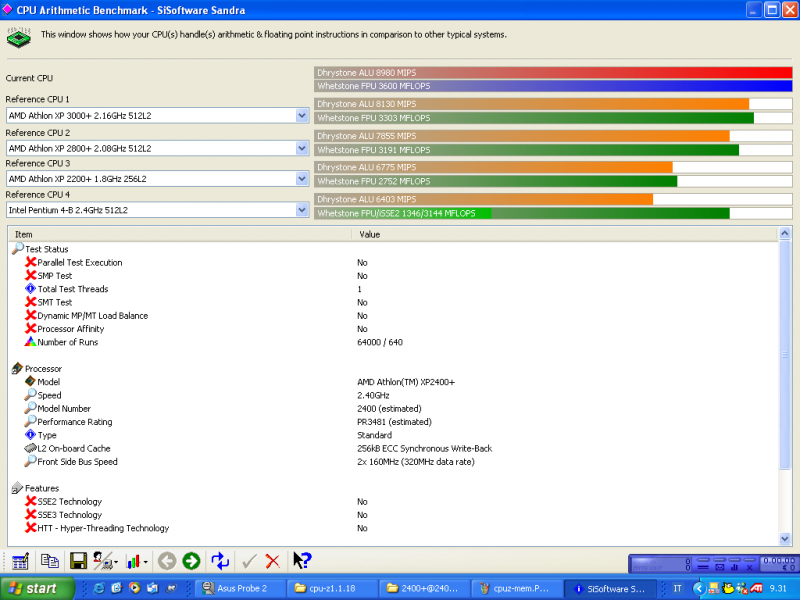Click the vertical scrollbar thumb of the results list
This screenshot has width=800, height=600.
(x=785, y=355)
